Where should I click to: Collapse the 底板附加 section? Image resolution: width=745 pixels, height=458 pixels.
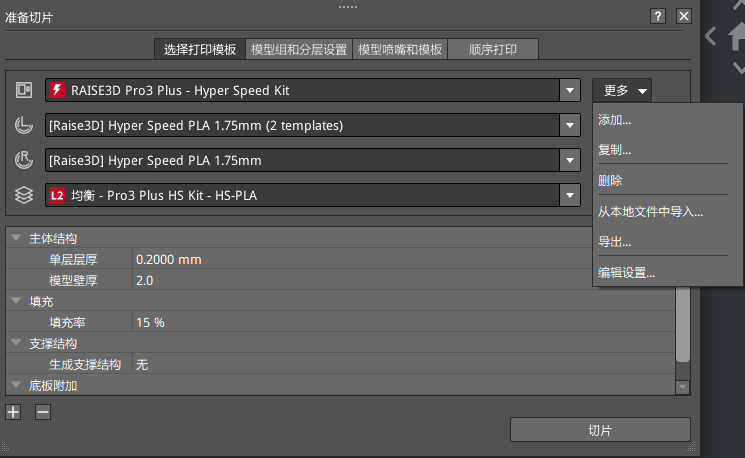click(16, 384)
